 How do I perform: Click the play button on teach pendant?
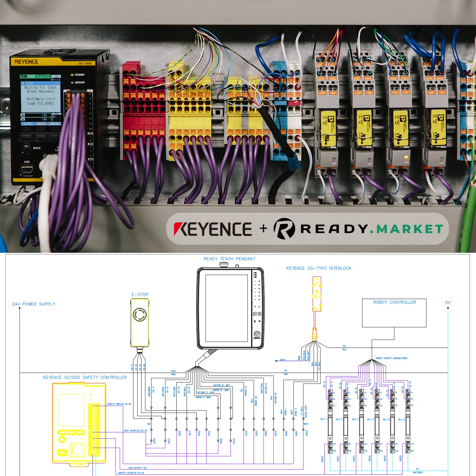(x=255, y=314)
